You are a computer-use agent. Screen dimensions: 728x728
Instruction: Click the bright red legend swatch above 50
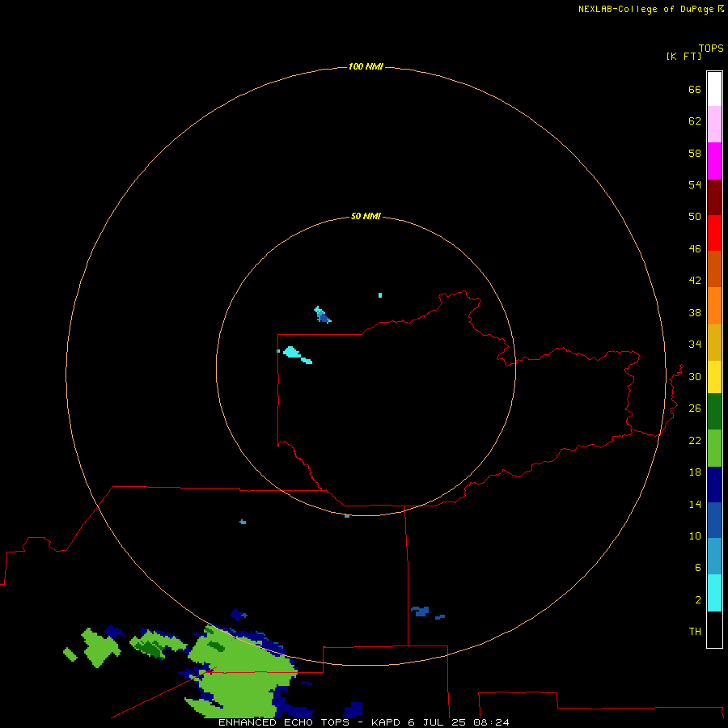tap(714, 233)
